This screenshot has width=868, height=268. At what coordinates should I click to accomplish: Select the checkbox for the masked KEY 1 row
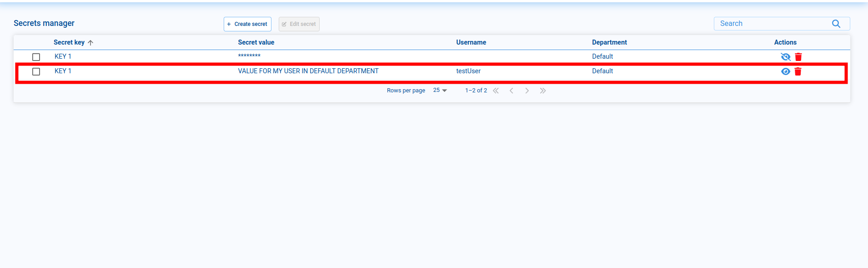tap(36, 57)
